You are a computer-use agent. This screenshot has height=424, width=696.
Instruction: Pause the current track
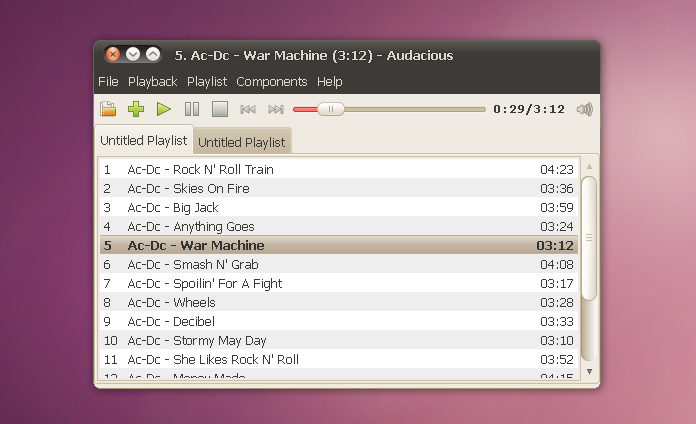192,109
